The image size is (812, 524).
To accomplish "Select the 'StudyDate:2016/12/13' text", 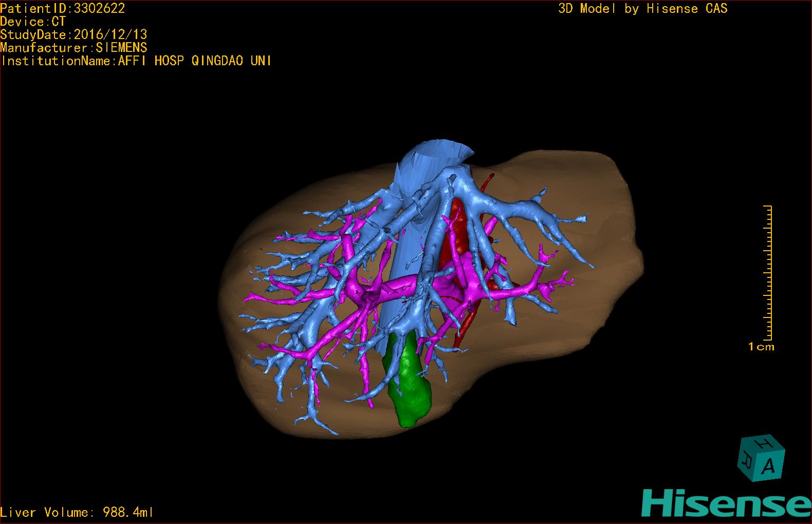I will (73, 35).
